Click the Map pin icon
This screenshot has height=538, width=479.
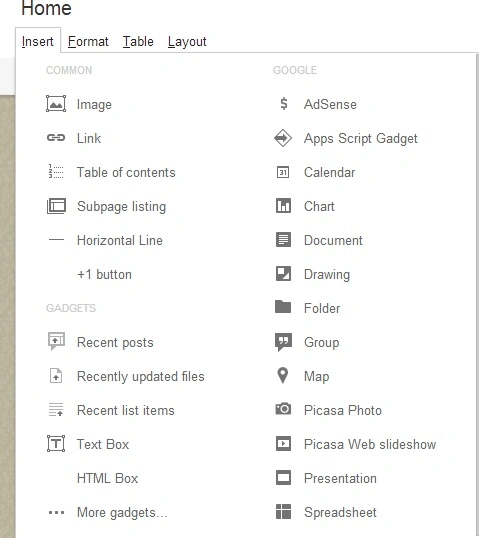click(283, 376)
